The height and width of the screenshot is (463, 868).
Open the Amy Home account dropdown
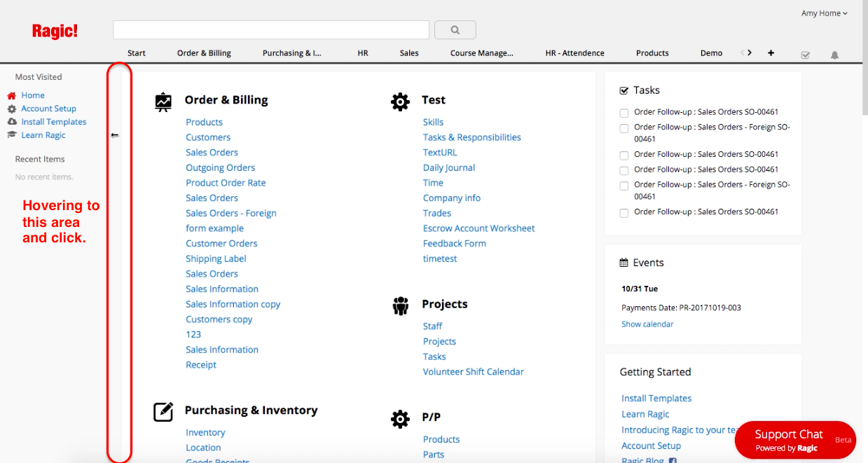pos(824,13)
